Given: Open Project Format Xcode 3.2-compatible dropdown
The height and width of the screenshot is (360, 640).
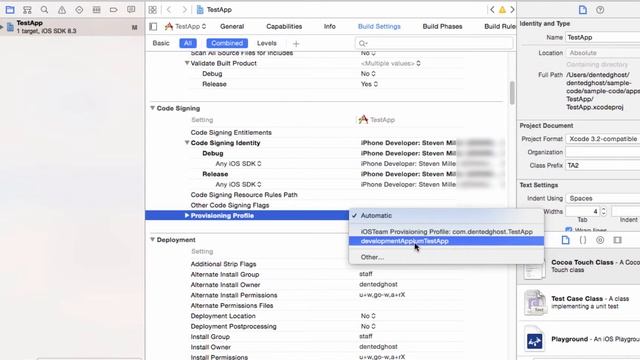Looking at the screenshot, I should [602, 139].
